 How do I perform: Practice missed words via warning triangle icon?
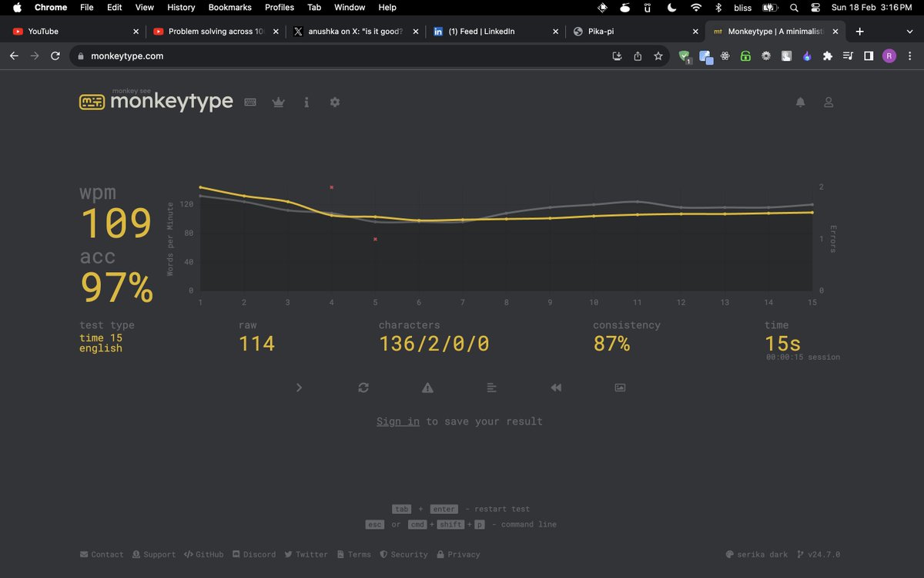pos(427,388)
